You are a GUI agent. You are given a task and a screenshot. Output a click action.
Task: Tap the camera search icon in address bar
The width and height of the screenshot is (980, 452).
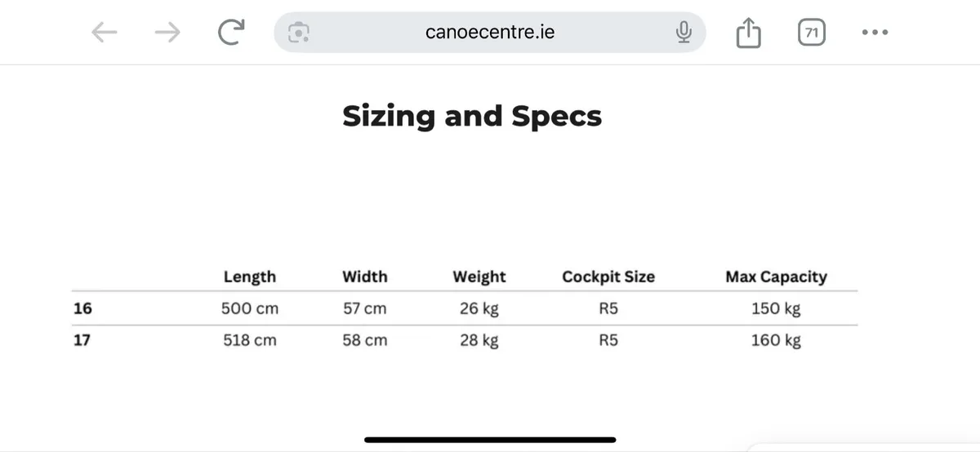pyautogui.click(x=300, y=33)
